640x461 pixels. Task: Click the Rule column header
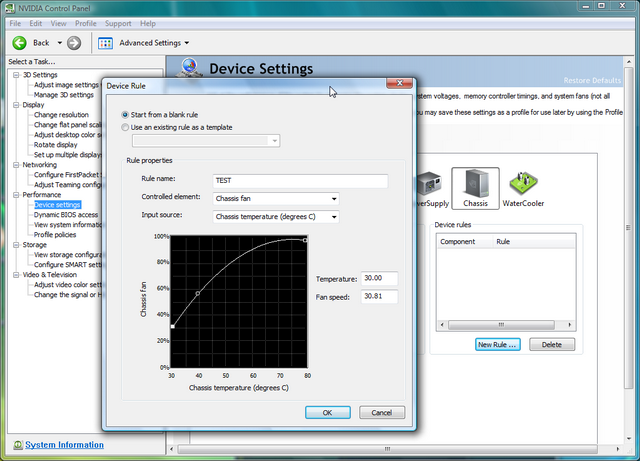coord(534,242)
